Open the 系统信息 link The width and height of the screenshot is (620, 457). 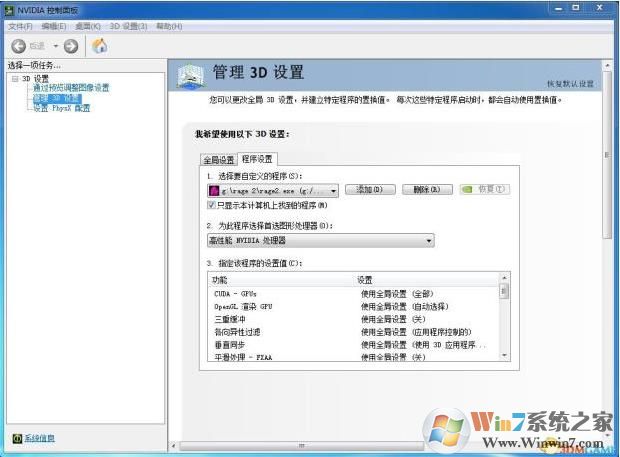[40, 438]
